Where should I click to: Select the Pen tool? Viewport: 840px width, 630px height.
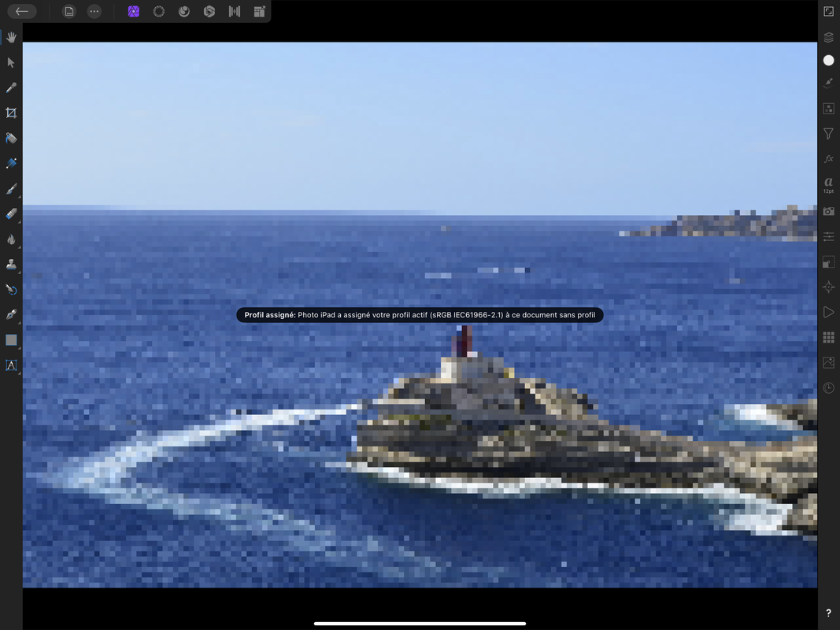[11, 314]
